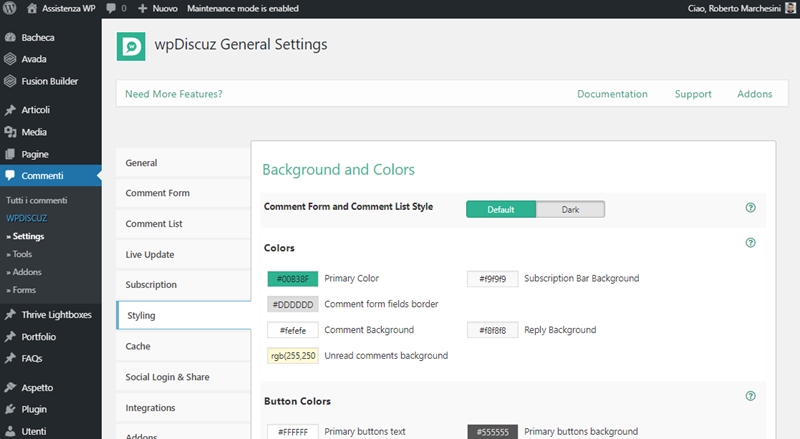Click Tutti i commenti submenu item
The image size is (800, 439).
point(37,200)
